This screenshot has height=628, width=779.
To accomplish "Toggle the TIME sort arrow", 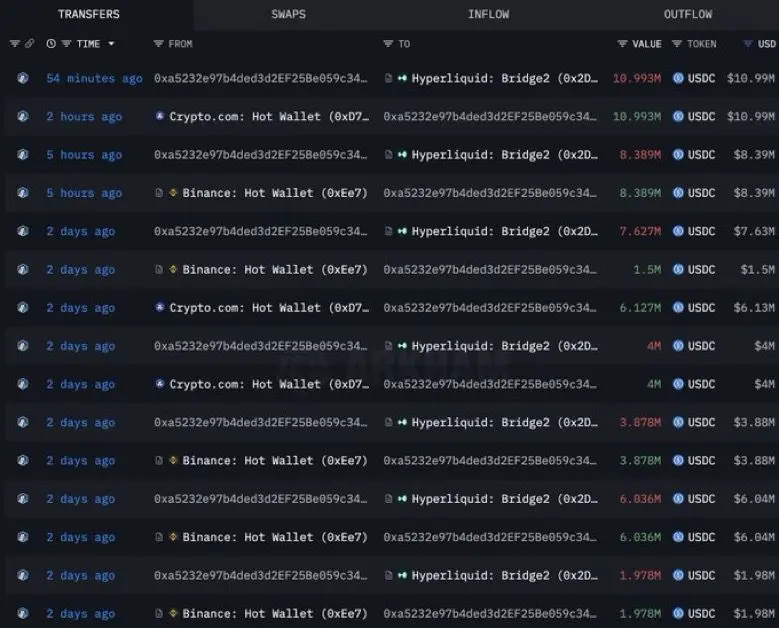I will pyautogui.click(x=111, y=44).
